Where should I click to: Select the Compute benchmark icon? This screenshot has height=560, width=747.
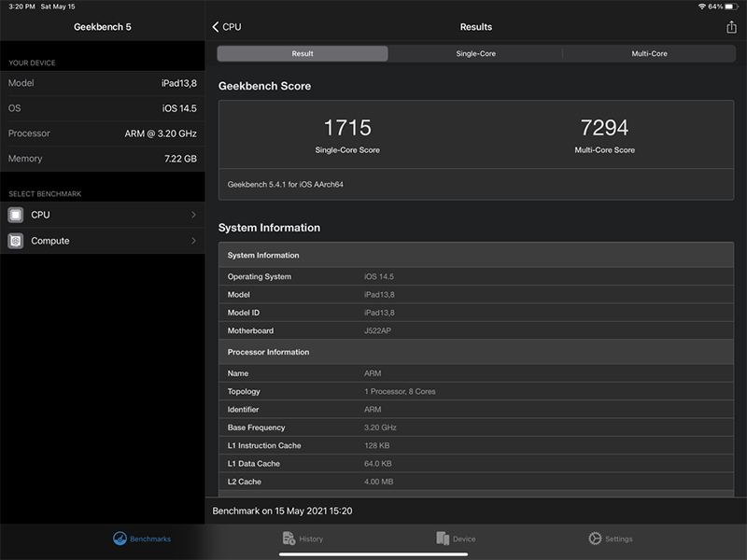pyautogui.click(x=16, y=241)
